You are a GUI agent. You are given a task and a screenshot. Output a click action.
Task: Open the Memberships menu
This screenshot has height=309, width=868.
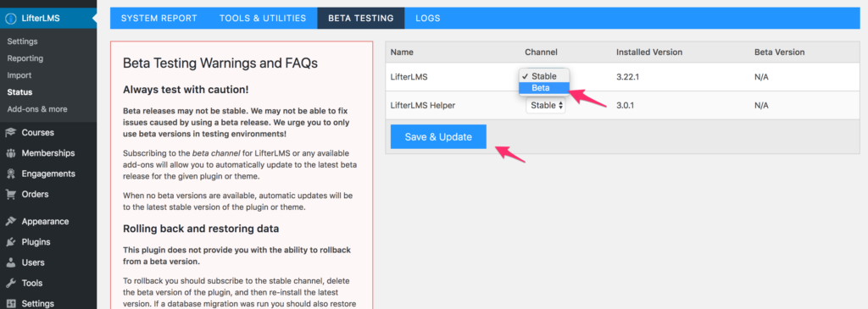pyautogui.click(x=48, y=153)
